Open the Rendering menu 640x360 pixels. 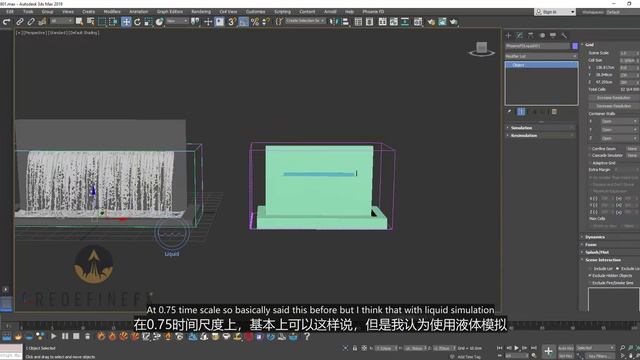coord(201,12)
